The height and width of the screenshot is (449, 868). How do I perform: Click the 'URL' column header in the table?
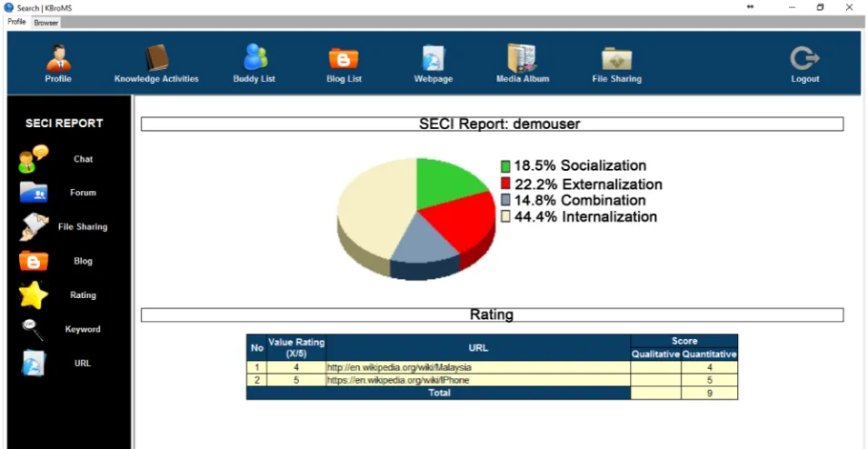[478, 348]
